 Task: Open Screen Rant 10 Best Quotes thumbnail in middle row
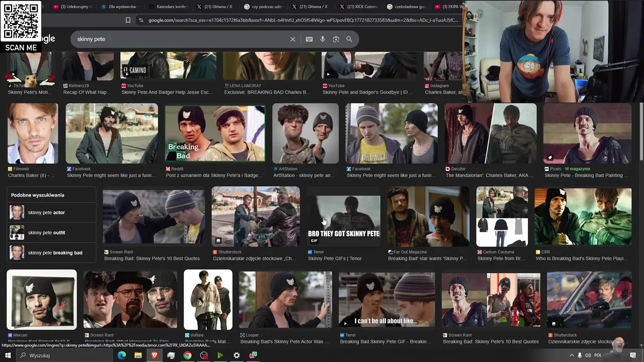point(153,216)
